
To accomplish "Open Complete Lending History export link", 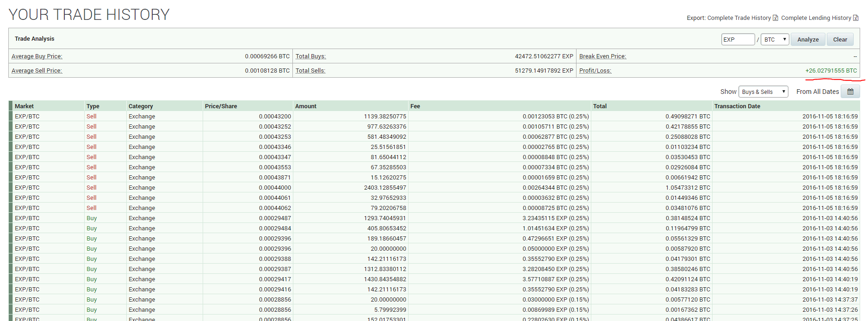I will click(816, 18).
